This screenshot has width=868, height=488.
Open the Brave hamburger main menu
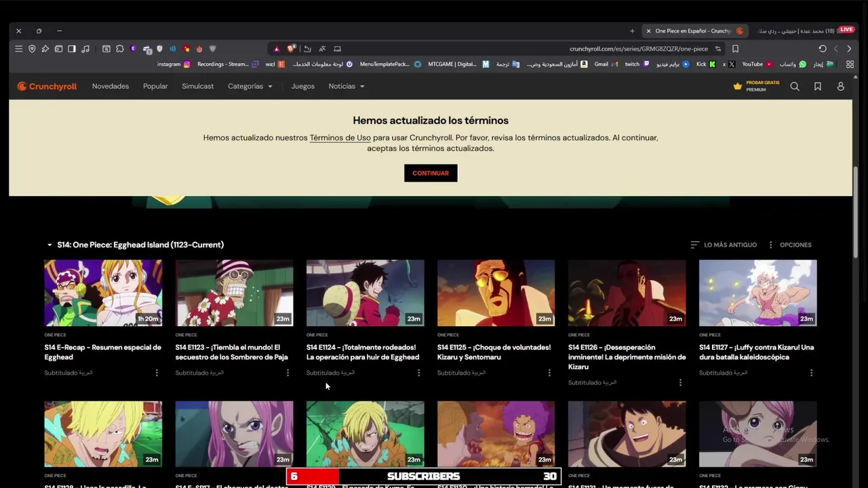[x=18, y=49]
